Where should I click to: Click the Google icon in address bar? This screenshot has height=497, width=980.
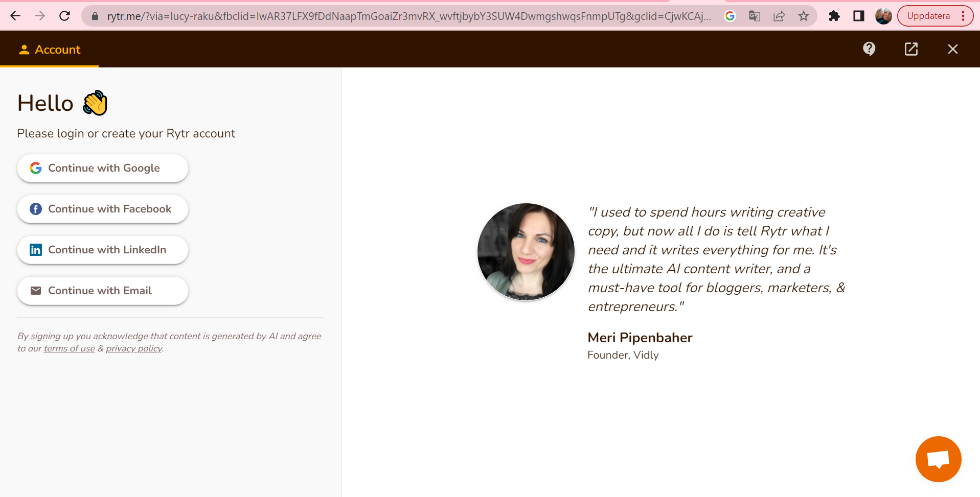730,16
